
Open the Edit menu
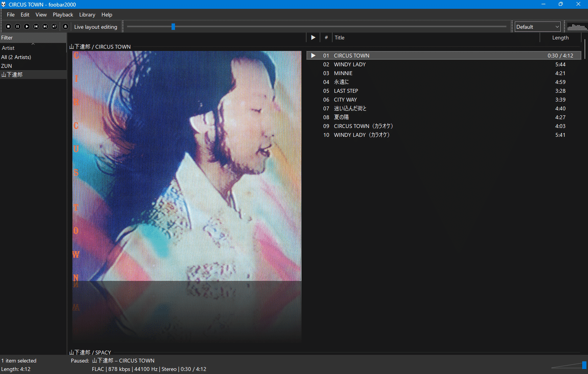point(25,15)
